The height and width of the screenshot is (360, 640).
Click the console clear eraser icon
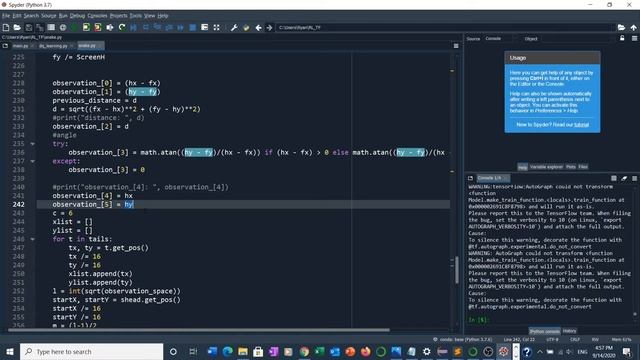pyautogui.click(x=624, y=178)
